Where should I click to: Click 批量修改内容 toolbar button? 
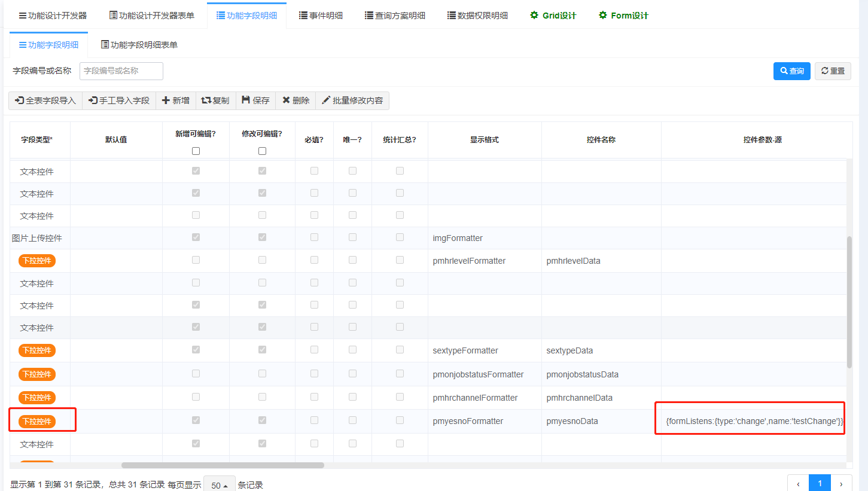coord(352,100)
